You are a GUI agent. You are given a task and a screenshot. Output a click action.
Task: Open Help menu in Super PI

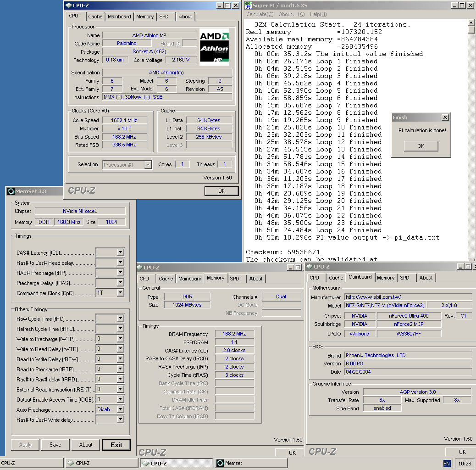[x=318, y=14]
